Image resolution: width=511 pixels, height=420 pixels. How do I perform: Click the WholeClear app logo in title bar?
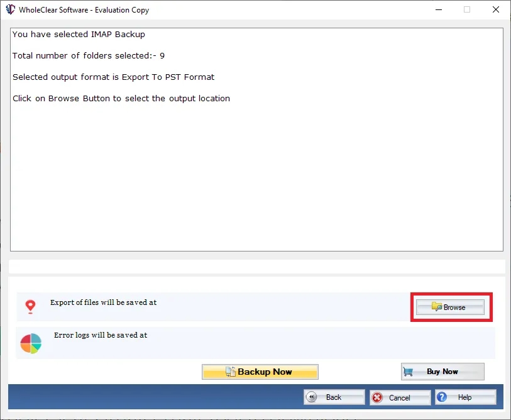point(11,9)
